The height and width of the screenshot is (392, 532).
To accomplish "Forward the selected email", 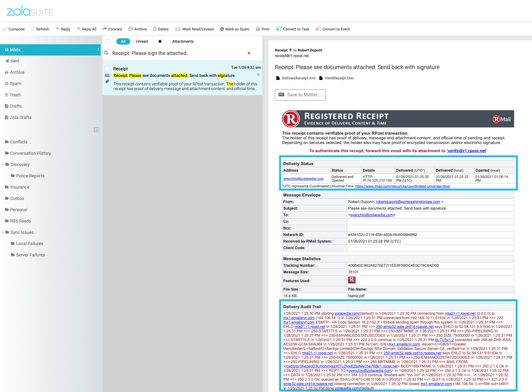I will click(x=112, y=29).
